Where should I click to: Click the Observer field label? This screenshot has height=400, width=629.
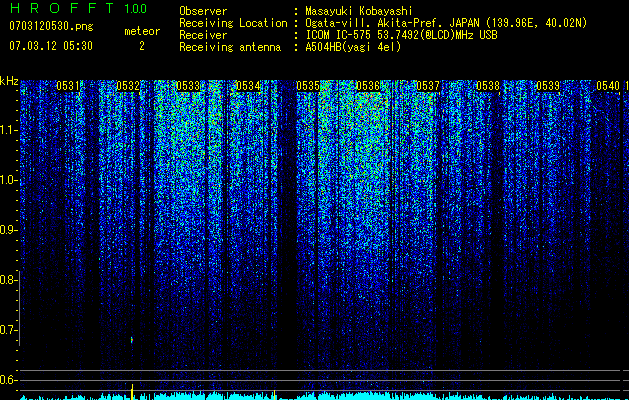point(203,11)
